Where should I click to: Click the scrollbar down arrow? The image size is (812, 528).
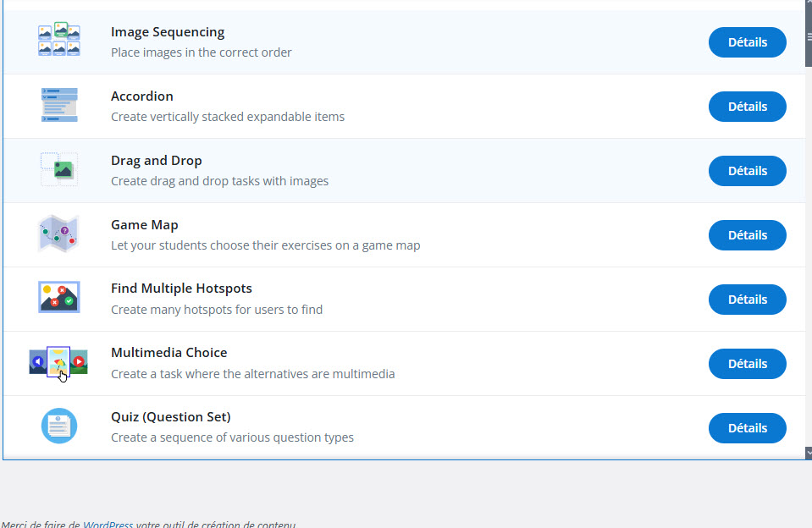(x=808, y=453)
